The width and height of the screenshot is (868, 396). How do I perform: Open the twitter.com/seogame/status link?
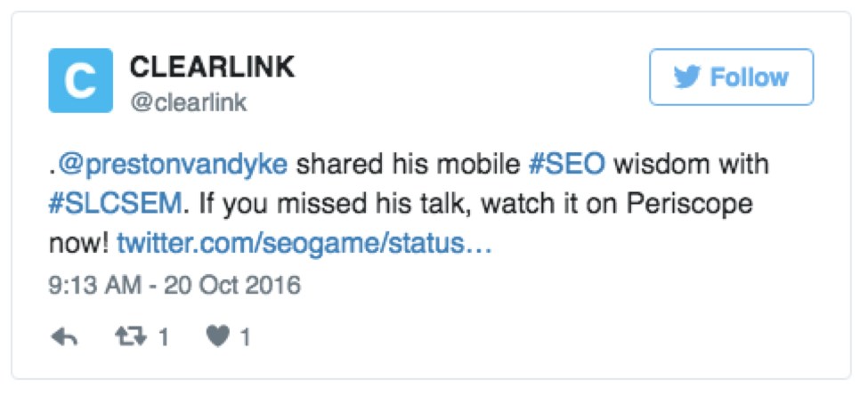point(304,242)
